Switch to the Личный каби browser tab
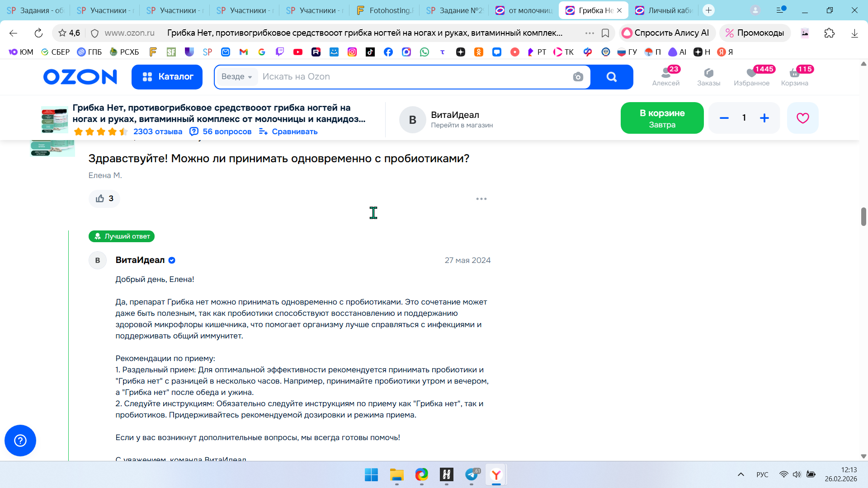Viewport: 868px width, 488px height. pyautogui.click(x=665, y=10)
